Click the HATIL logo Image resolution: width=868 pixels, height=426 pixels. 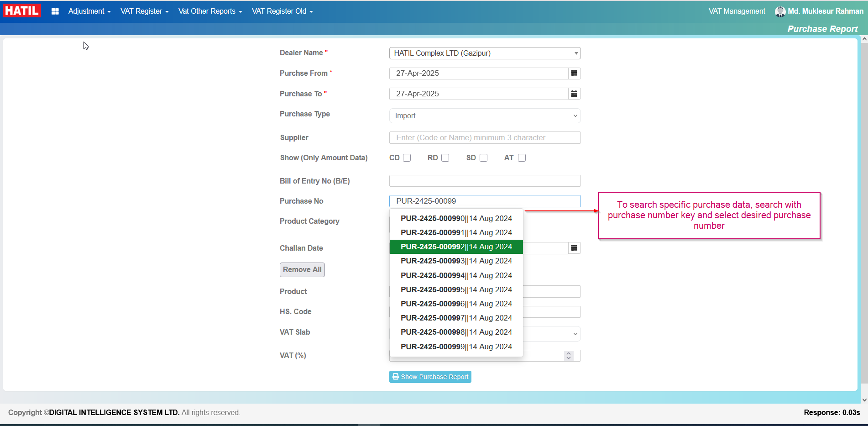22,11
